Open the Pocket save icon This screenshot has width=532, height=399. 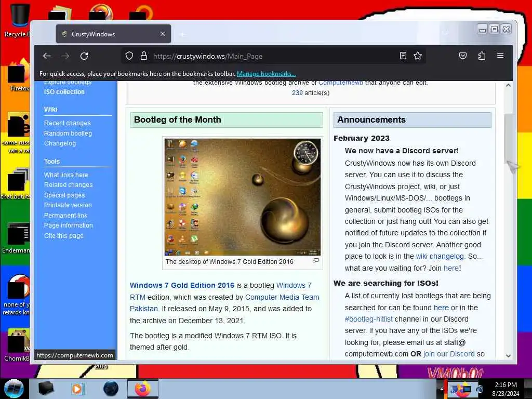point(463,56)
